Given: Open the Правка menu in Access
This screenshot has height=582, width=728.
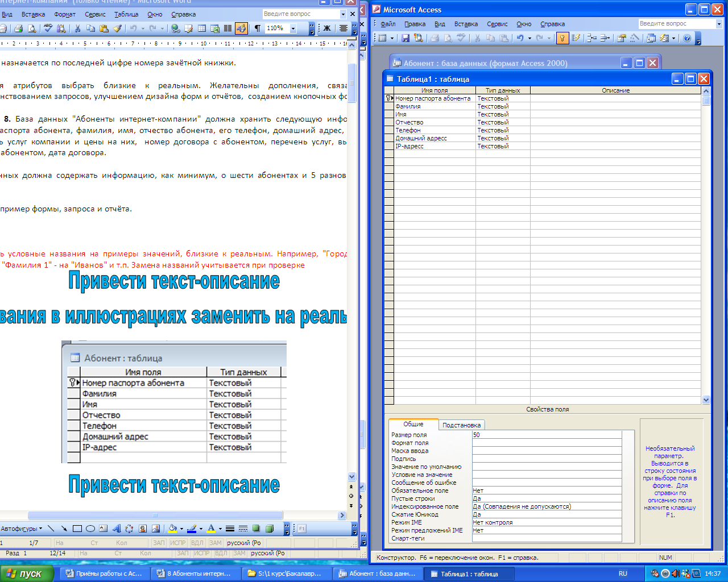Looking at the screenshot, I should coord(415,24).
